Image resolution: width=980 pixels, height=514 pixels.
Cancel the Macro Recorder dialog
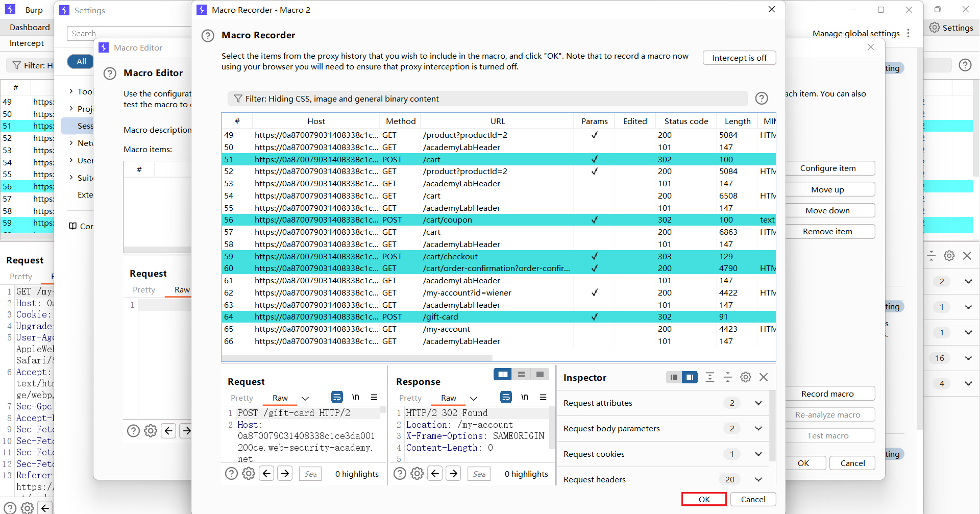tap(753, 499)
